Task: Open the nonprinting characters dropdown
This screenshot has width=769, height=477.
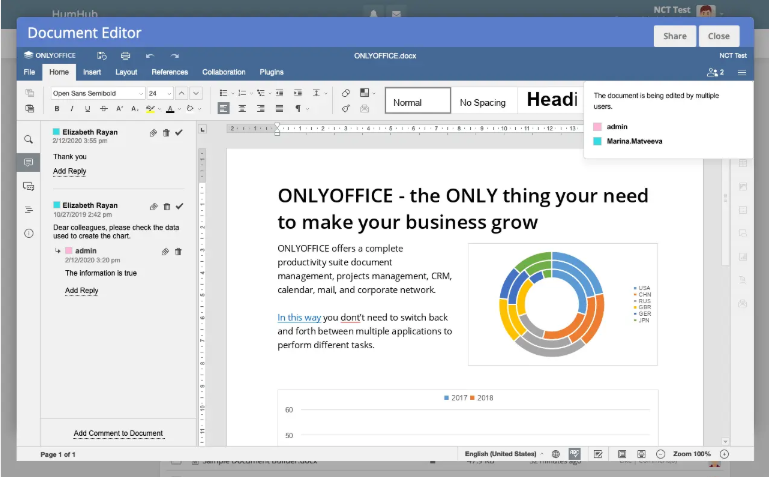Action: [x=308, y=109]
